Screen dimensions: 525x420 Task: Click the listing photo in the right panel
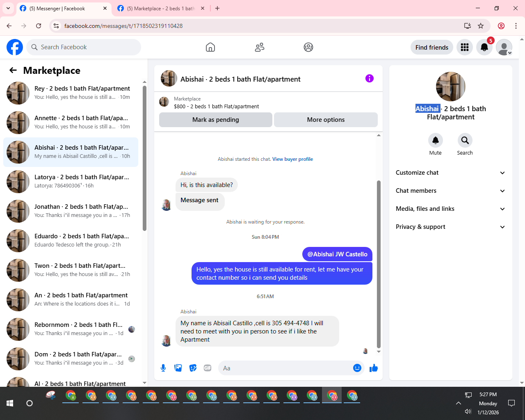point(451,87)
